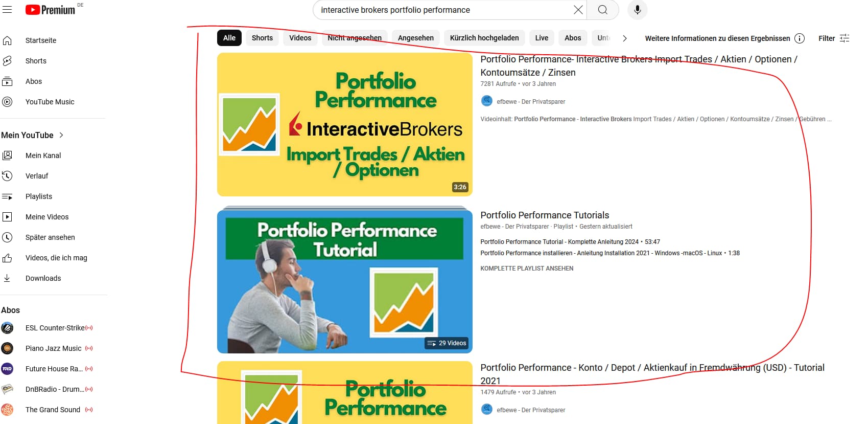The image size is (868, 424).
Task: Select the Kürzlich hochgeladen chip
Action: (x=484, y=38)
